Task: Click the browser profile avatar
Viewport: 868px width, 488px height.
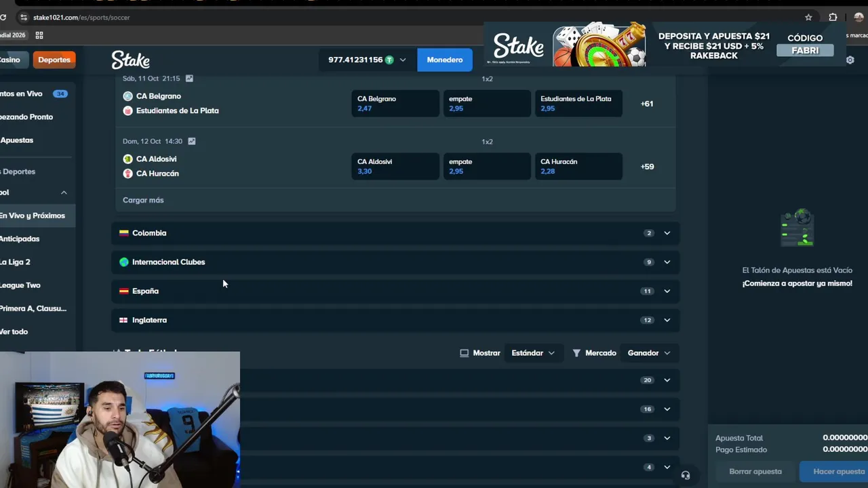Action: (859, 17)
